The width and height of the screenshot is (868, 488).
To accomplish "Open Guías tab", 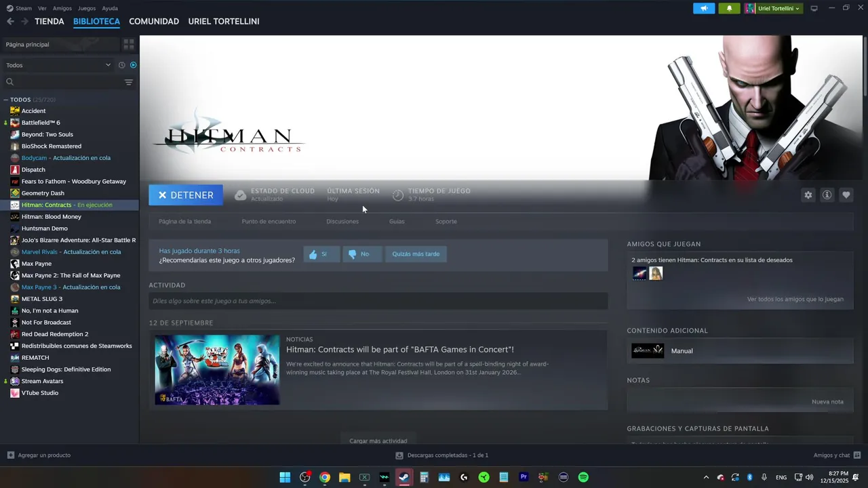I will (397, 222).
